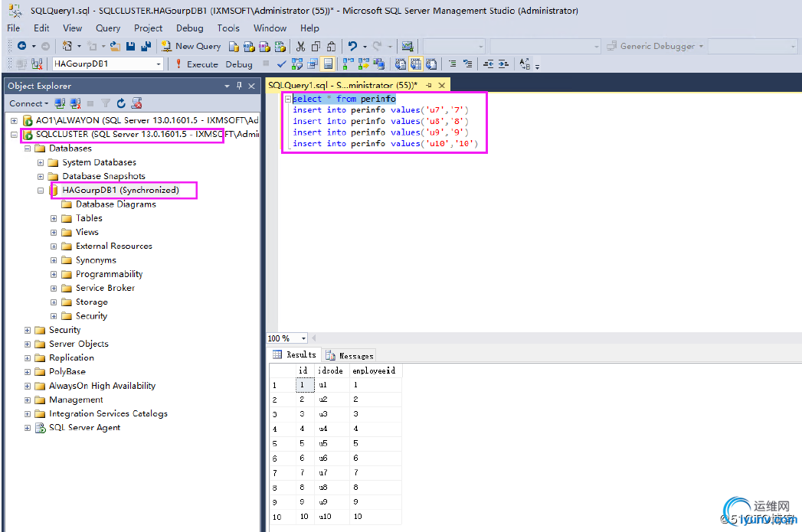Click the Cut scissors icon
Viewport: 802px width, 532px height.
point(302,47)
